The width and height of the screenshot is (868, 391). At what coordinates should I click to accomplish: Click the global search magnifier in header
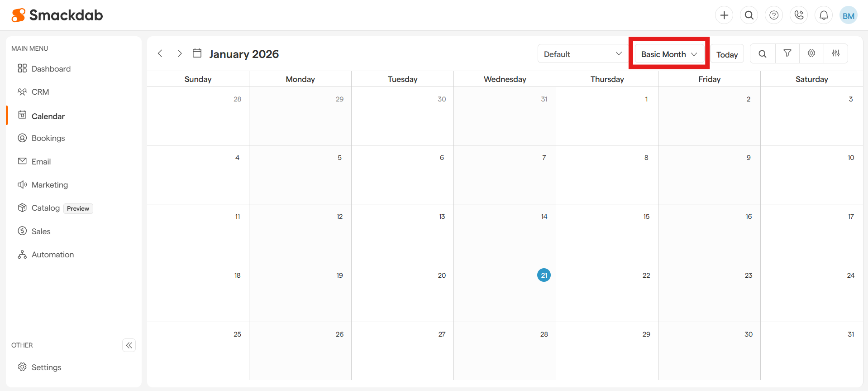pyautogui.click(x=749, y=15)
